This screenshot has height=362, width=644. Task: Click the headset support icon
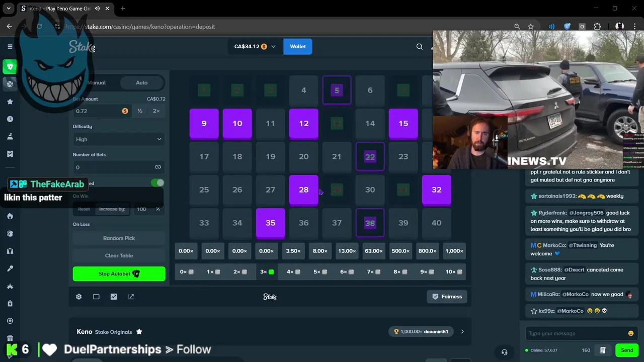pyautogui.click(x=505, y=352)
